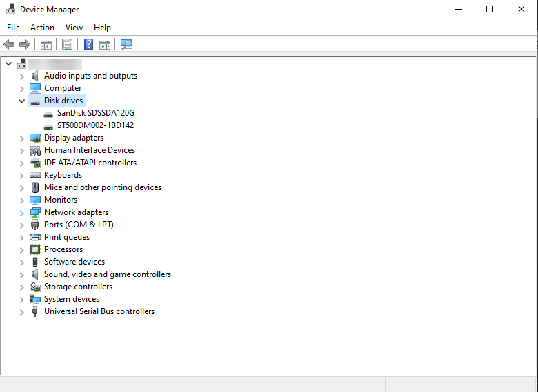Open the File menu

[13, 28]
